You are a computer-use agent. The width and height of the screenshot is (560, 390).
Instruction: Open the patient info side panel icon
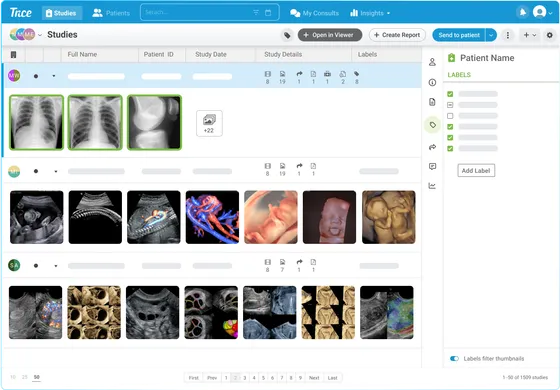pos(432,62)
